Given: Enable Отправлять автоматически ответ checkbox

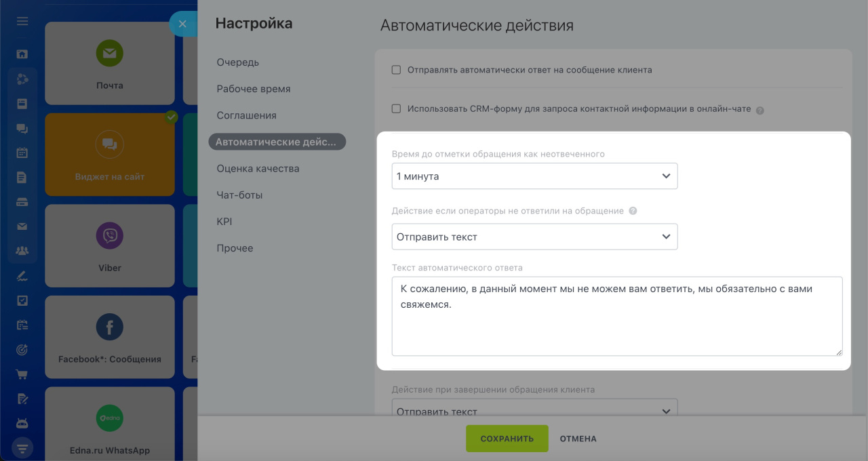Looking at the screenshot, I should [397, 70].
